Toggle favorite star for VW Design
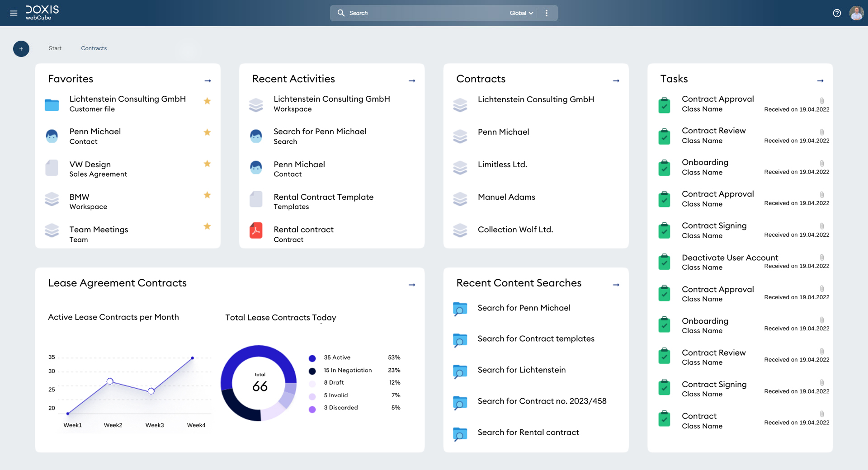The width and height of the screenshot is (868, 470). click(x=207, y=164)
